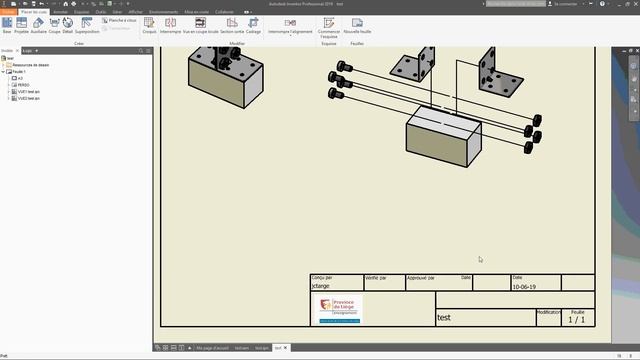The image size is (640, 360).
Task: Click the Home icon in quick access toolbar
Action: point(65,4)
